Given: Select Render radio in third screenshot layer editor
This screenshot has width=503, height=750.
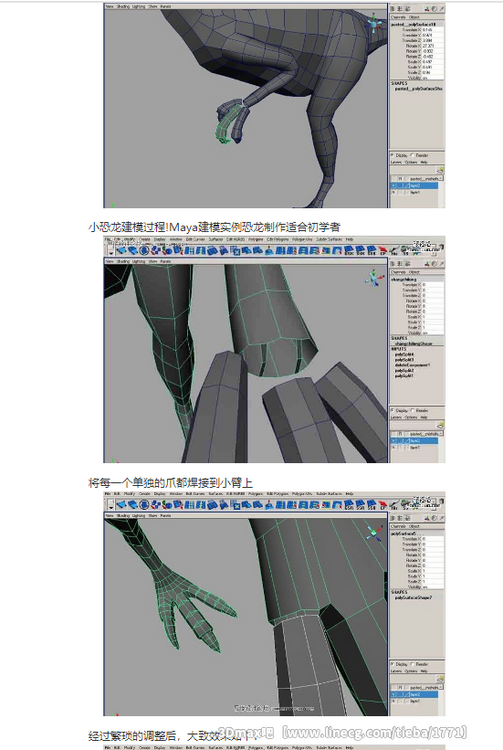Looking at the screenshot, I should [x=413, y=664].
